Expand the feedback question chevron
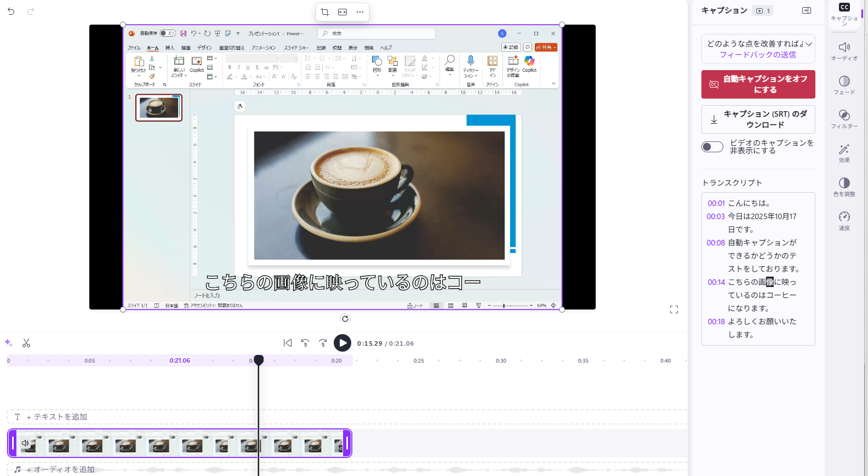Viewport: 868px width, 476px height. [x=809, y=44]
